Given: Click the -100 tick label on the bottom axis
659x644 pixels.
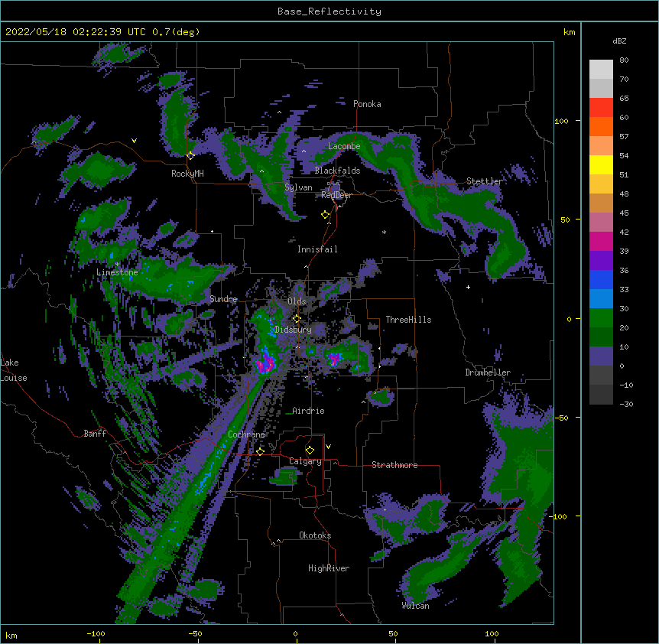Looking at the screenshot, I should click(96, 633).
